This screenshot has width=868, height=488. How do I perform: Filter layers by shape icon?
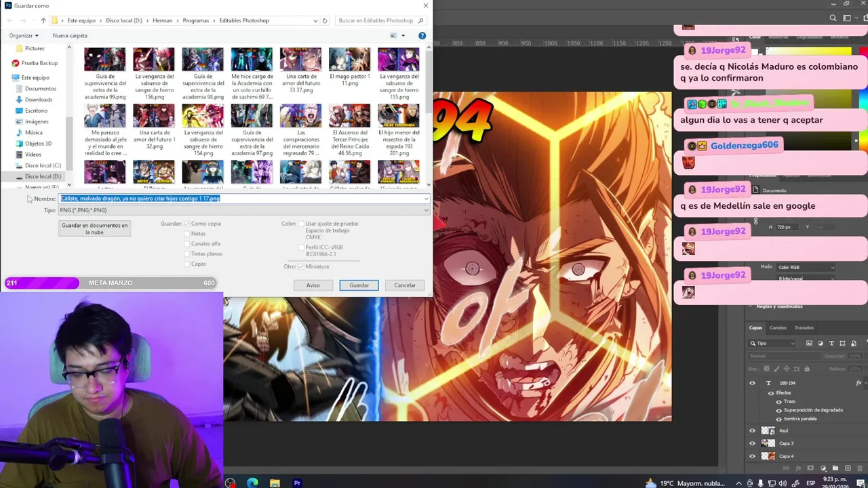tap(842, 344)
